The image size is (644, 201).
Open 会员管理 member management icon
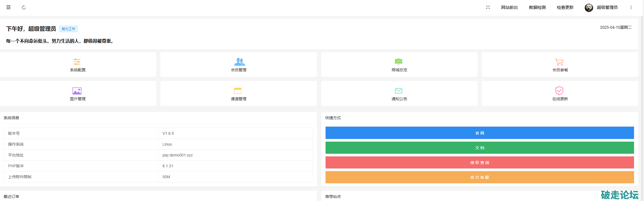(239, 62)
